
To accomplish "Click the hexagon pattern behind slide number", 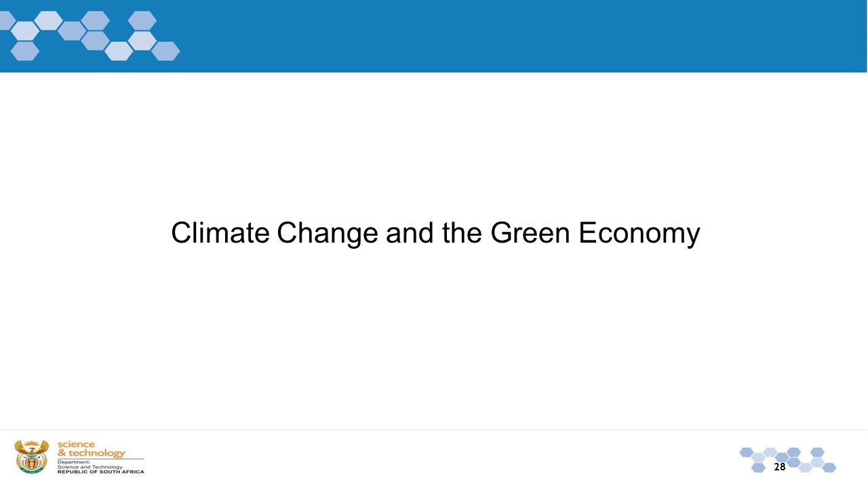I will tap(788, 460).
